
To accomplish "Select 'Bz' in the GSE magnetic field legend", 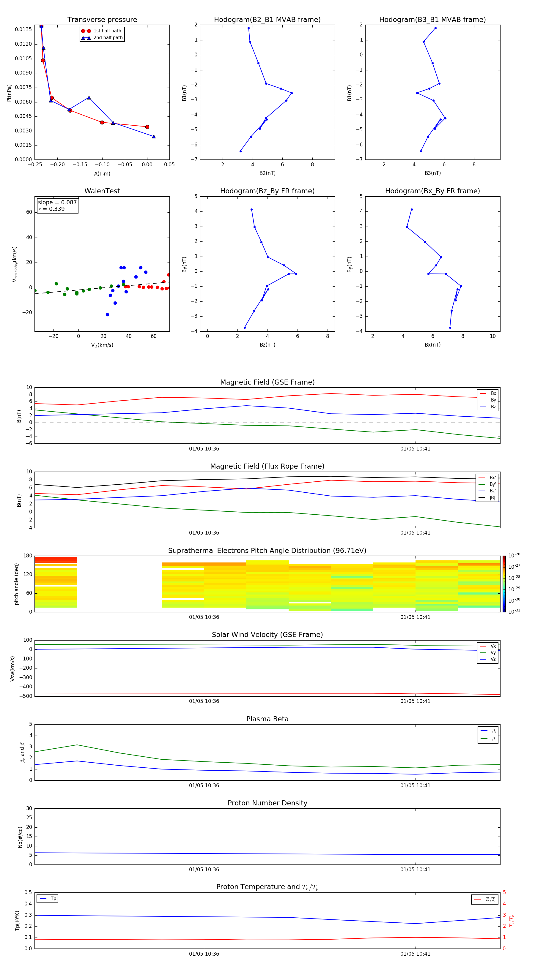I will pos(488,407).
